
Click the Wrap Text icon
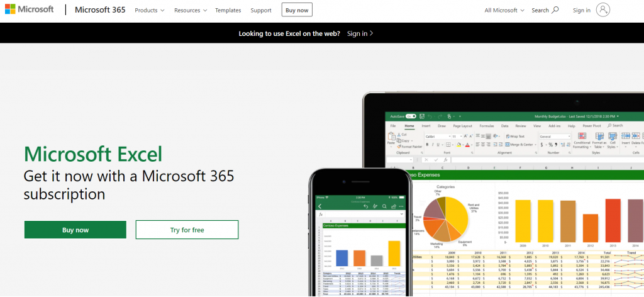coord(515,136)
